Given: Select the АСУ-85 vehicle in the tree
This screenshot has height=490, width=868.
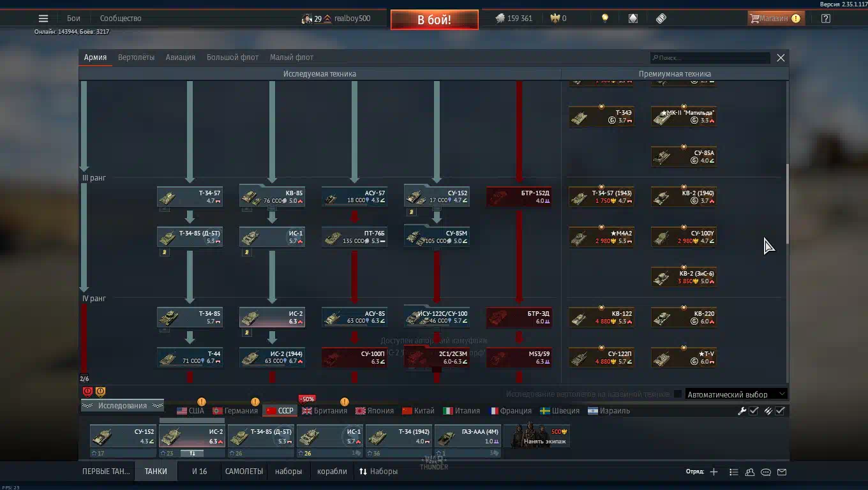Looking at the screenshot, I should coord(354,317).
